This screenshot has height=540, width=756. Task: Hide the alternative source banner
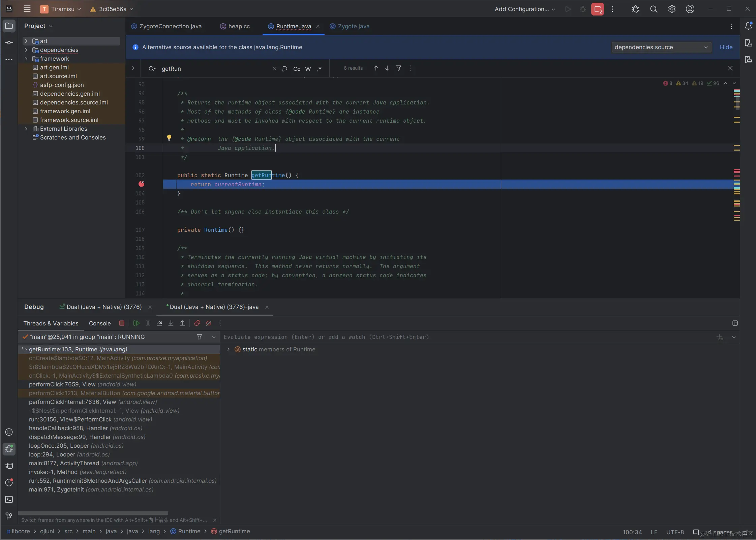point(726,47)
